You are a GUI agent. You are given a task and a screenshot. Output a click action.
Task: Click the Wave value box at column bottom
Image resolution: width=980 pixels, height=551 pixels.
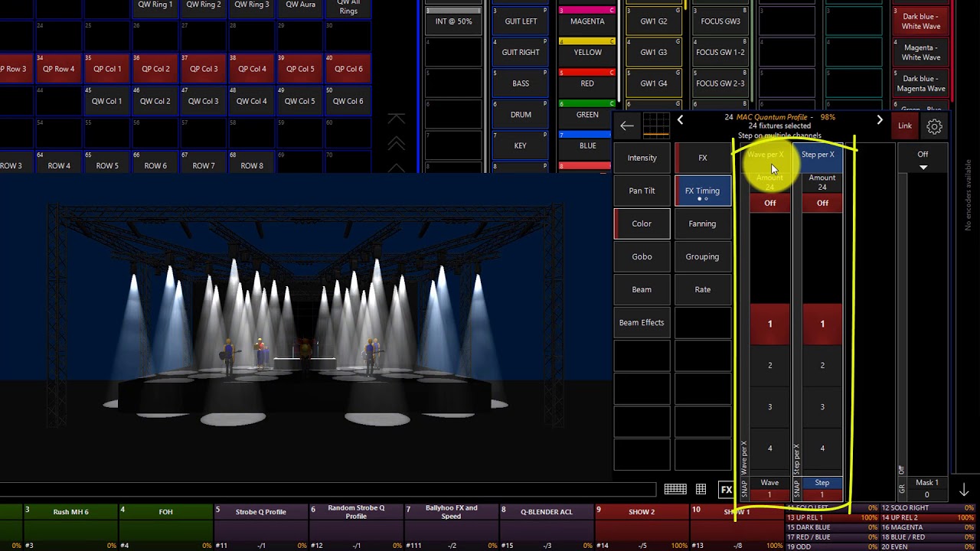(769, 488)
